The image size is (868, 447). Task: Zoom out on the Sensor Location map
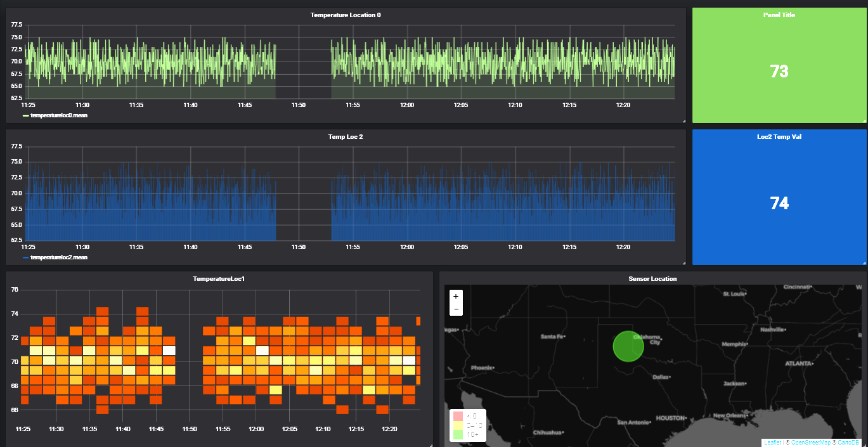point(456,309)
